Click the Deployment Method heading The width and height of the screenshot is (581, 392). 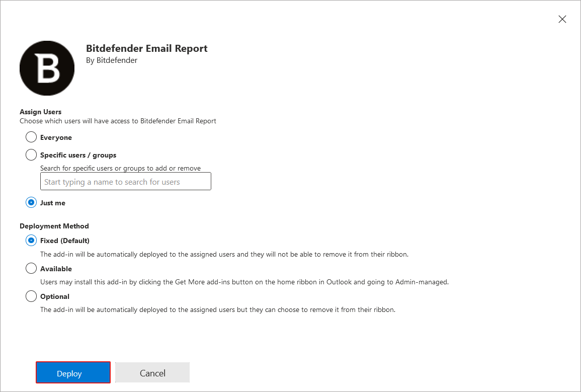(x=54, y=226)
